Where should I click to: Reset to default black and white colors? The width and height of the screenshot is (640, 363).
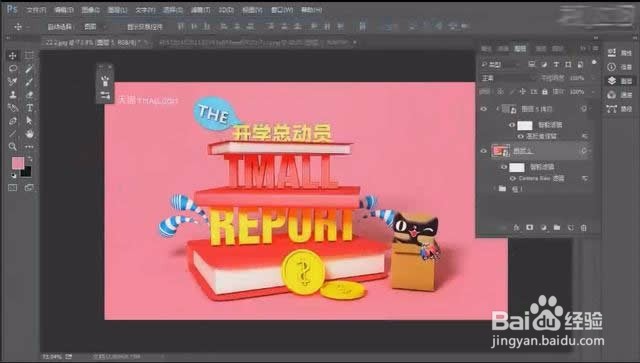(x=13, y=175)
